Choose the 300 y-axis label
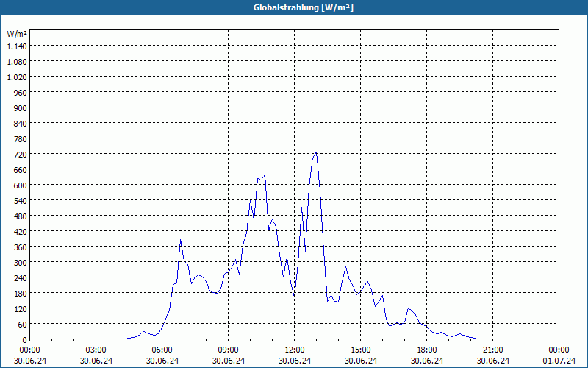 pos(21,263)
